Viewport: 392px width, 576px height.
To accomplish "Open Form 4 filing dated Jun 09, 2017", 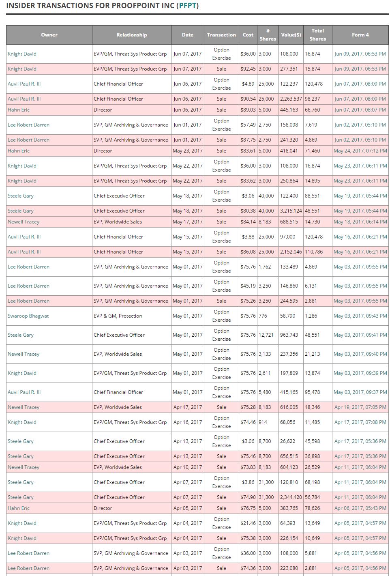I will point(360,54).
